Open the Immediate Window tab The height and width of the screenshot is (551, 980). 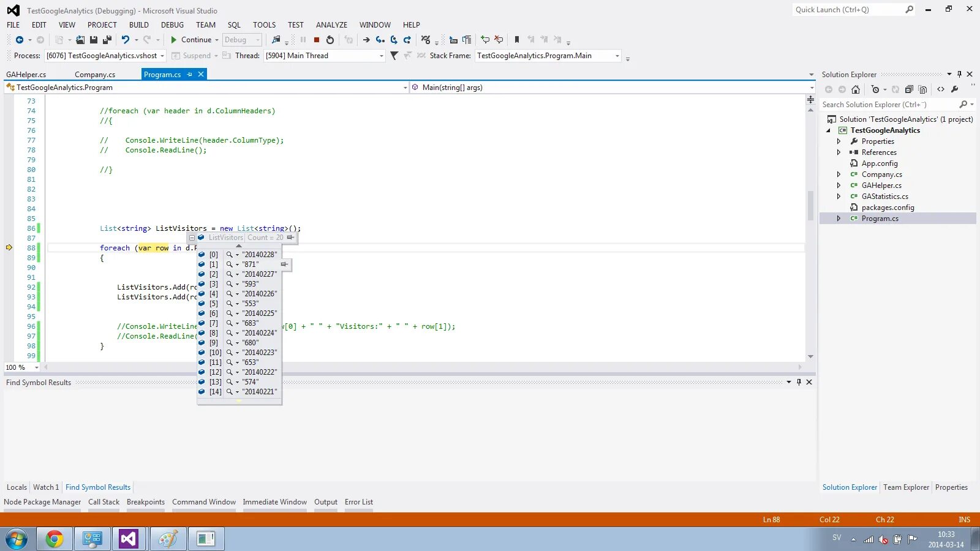[274, 502]
